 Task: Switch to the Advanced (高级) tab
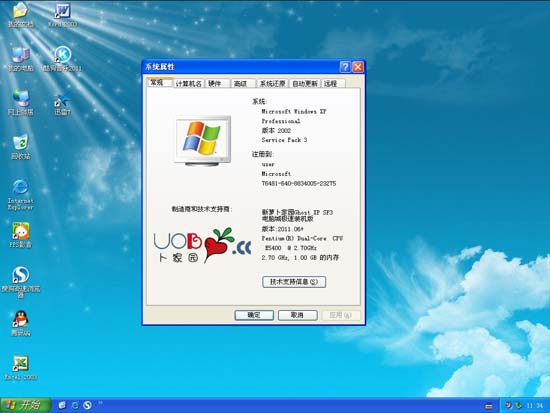tap(243, 84)
